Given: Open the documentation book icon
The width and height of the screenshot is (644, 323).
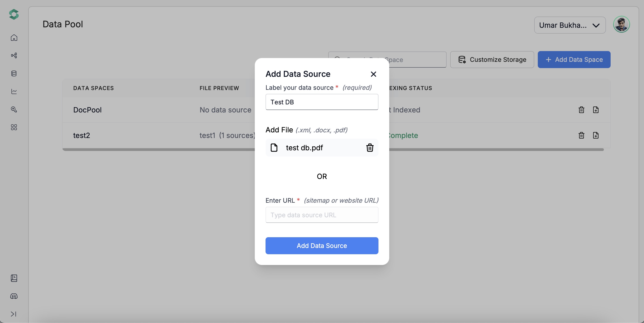Looking at the screenshot, I should [14, 278].
